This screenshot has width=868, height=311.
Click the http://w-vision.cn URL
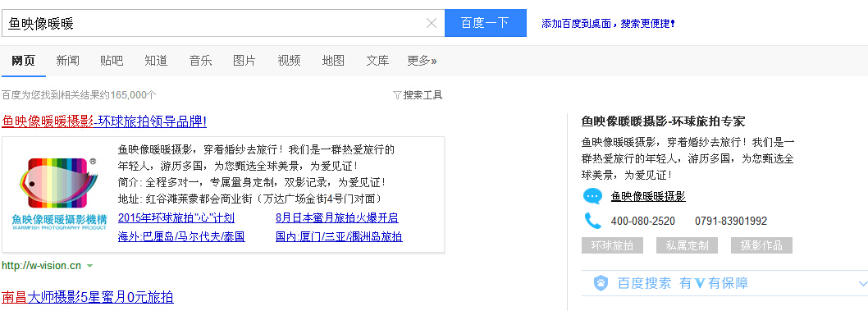pyautogui.click(x=42, y=266)
